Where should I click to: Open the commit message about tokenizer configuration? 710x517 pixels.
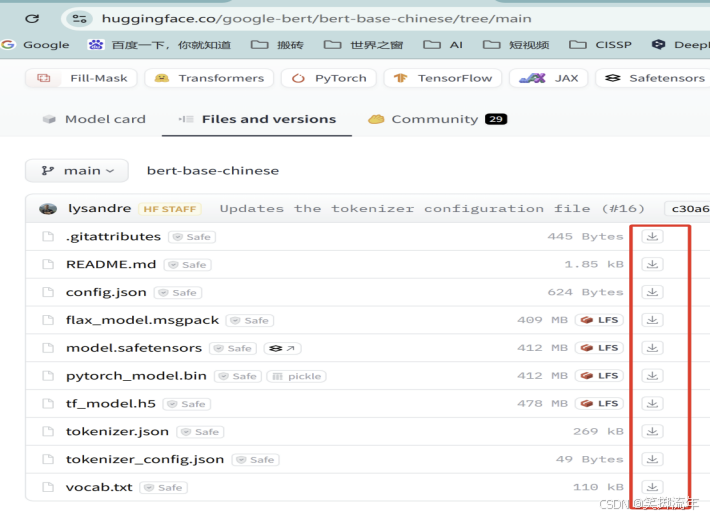point(432,209)
